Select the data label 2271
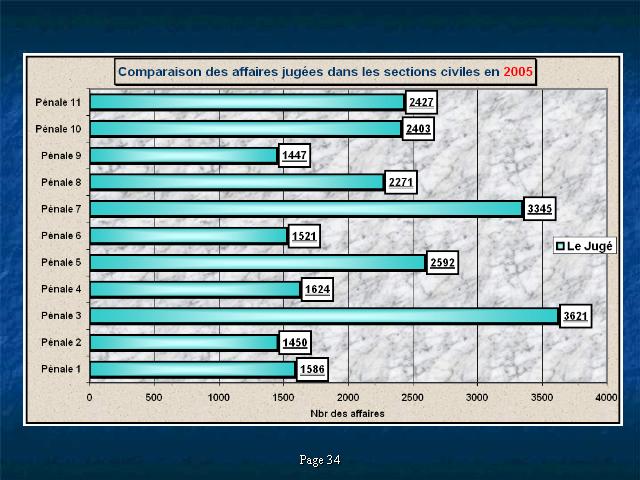640x480 pixels. click(x=401, y=182)
